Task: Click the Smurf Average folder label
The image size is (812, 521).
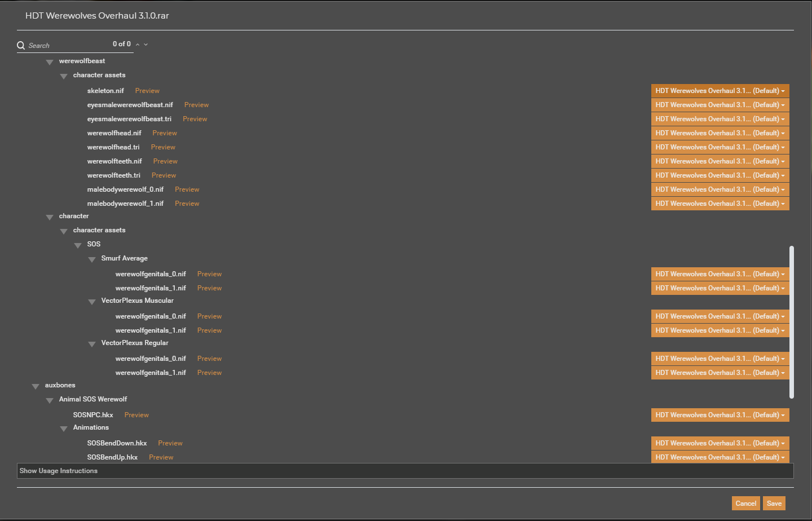Action: tap(124, 258)
